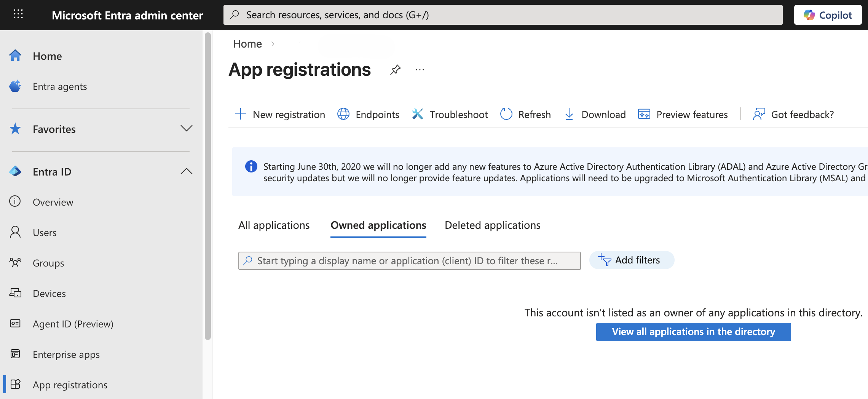Select the Owned applications tab
868x399 pixels.
coord(378,225)
